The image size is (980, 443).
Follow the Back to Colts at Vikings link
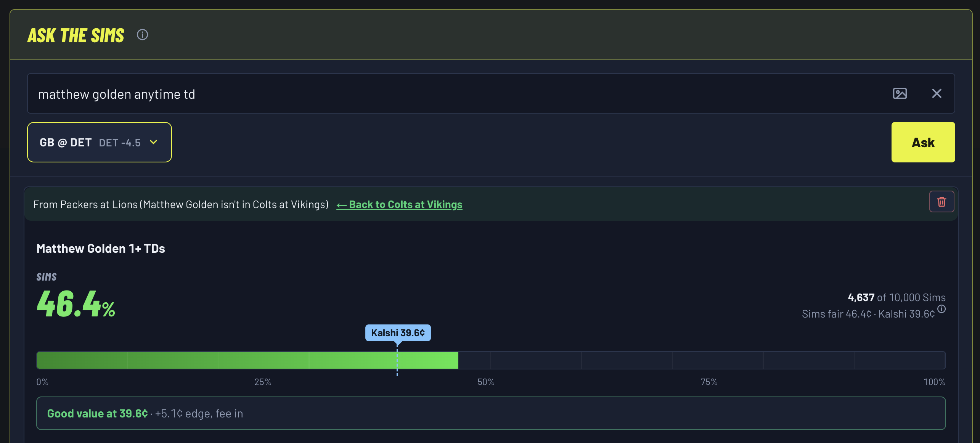(399, 205)
